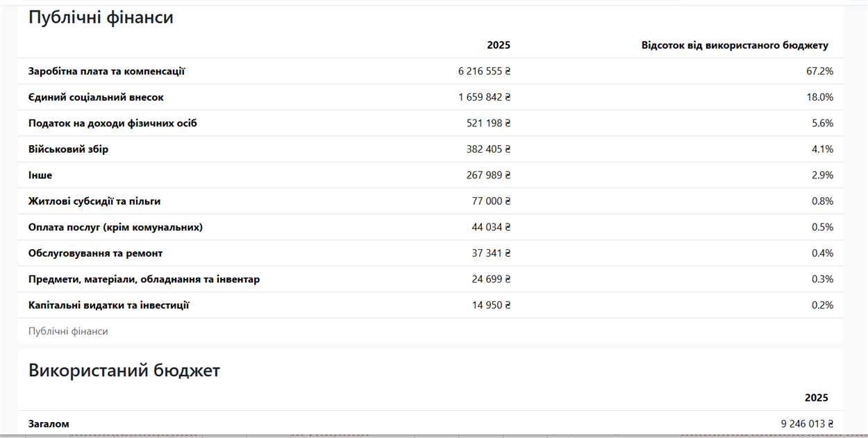Select the 67.2% percentage cell
The height and width of the screenshot is (438, 868).
[819, 71]
